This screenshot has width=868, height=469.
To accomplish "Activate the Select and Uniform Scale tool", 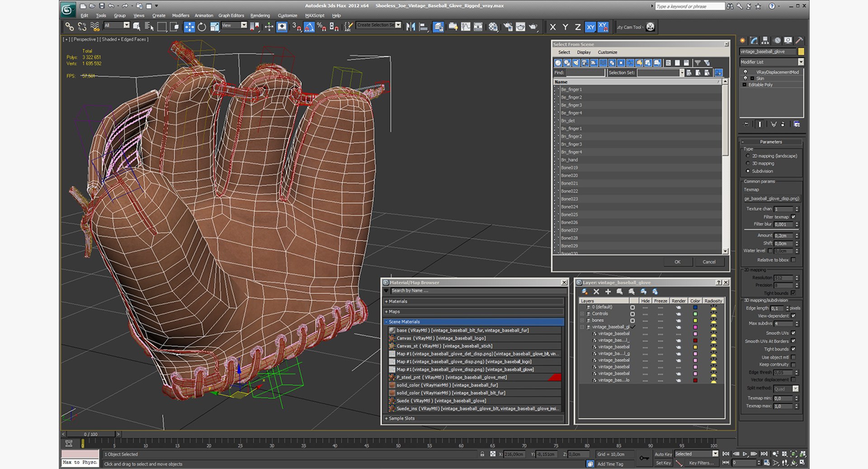I will [x=214, y=27].
